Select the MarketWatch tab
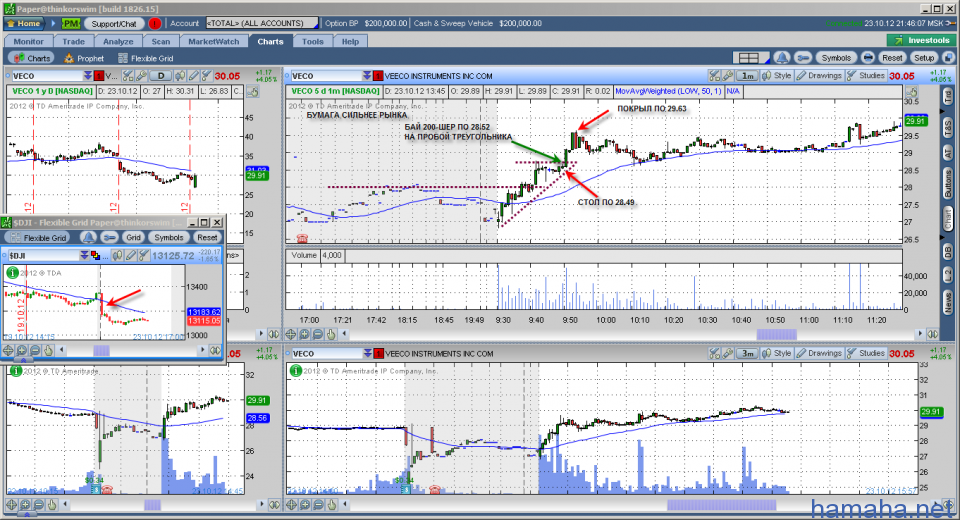960x520 pixels. [x=214, y=42]
